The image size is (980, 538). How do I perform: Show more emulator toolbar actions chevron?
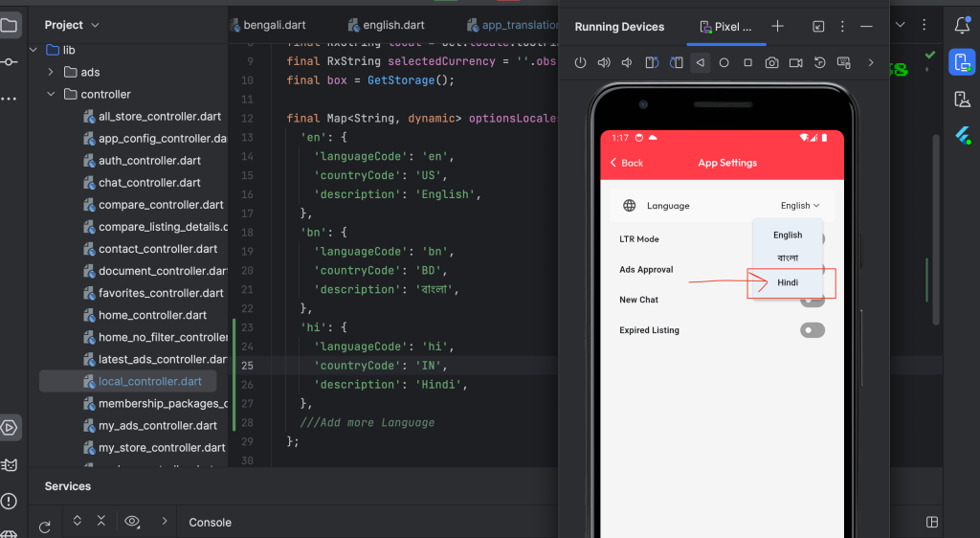pos(871,62)
